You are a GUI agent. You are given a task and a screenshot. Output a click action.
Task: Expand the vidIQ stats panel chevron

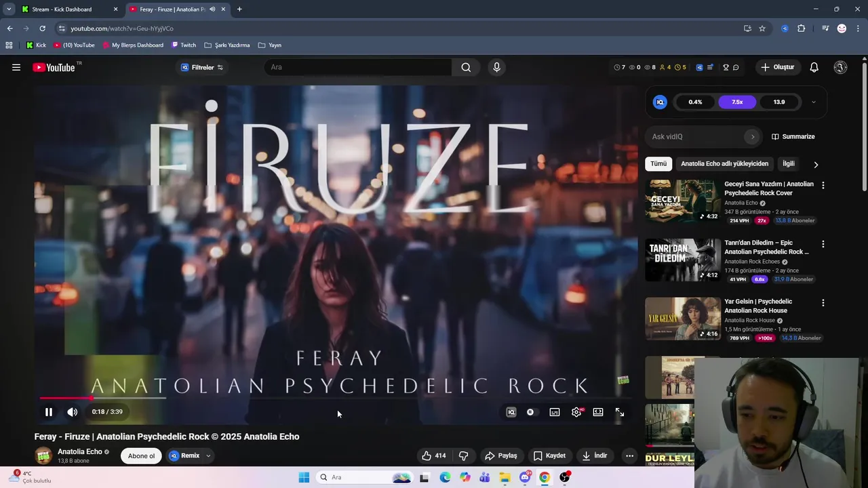[813, 102]
